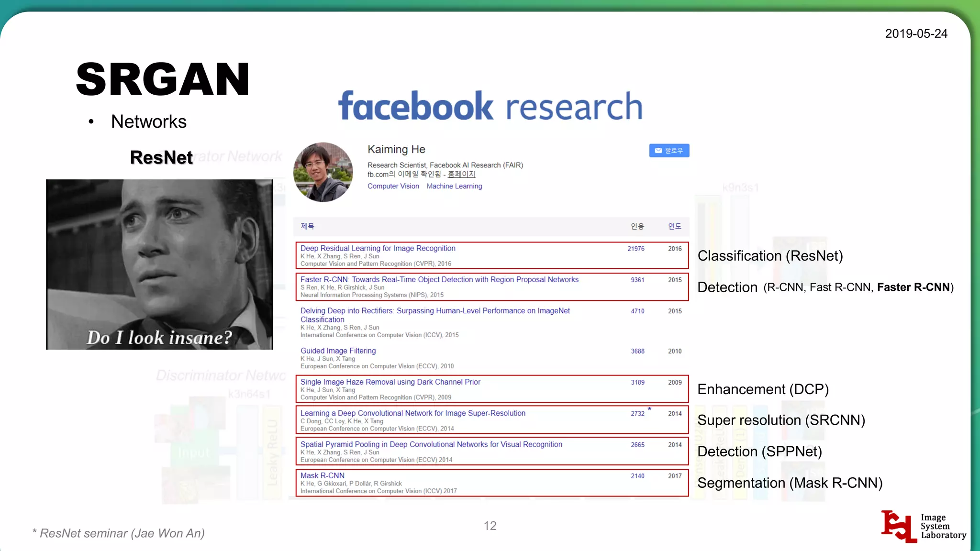Image resolution: width=980 pixels, height=551 pixels.
Task: Click the Research Scientist affiliation line
Action: [445, 165]
